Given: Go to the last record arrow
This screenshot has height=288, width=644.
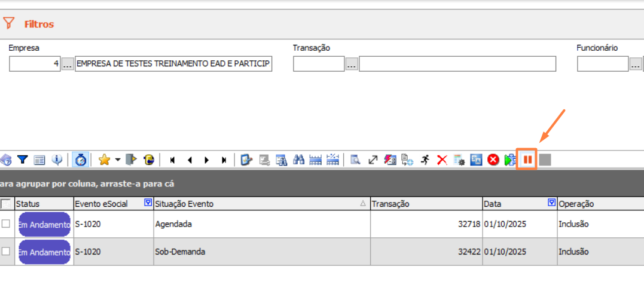Looking at the screenshot, I should (224, 160).
